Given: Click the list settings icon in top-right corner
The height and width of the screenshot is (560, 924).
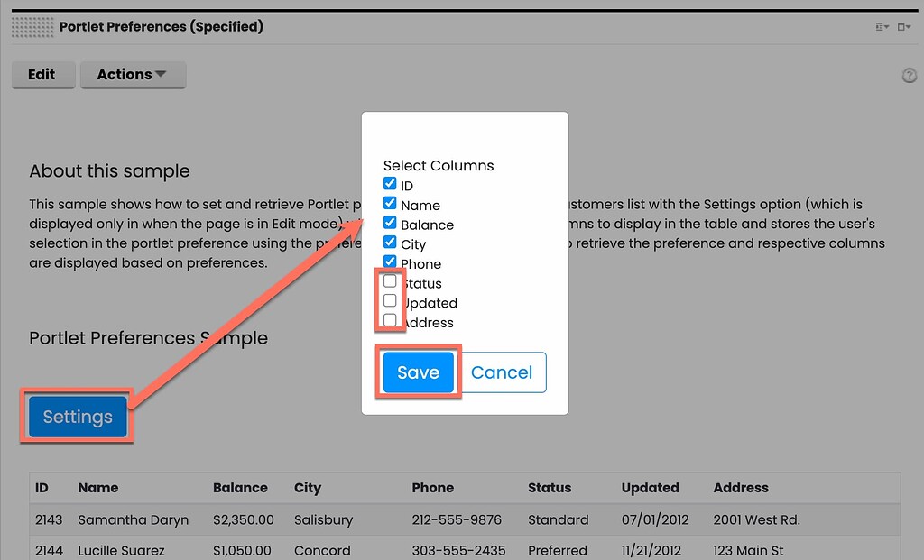Looking at the screenshot, I should click(x=880, y=27).
